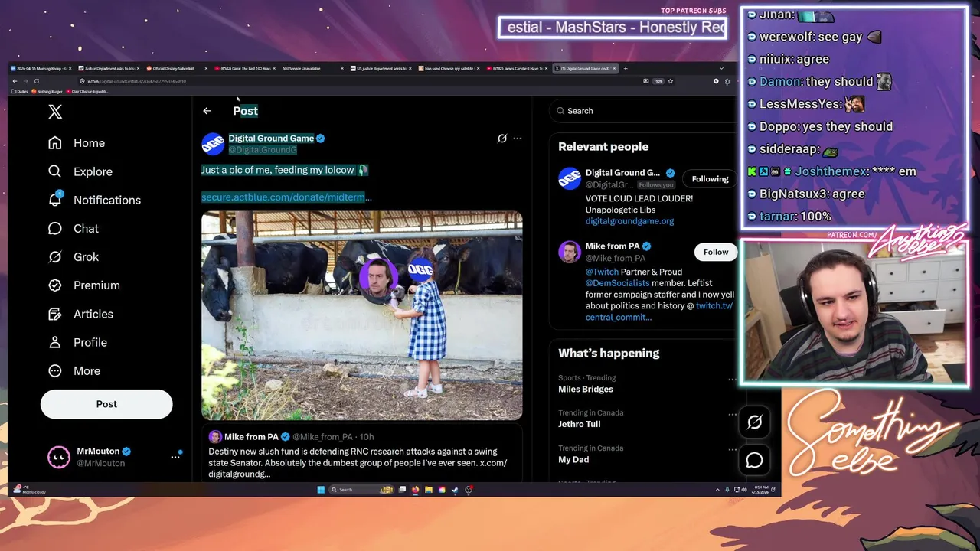This screenshot has height=551, width=980.
Task: Open the @DemSocialists mention link
Action: [617, 283]
